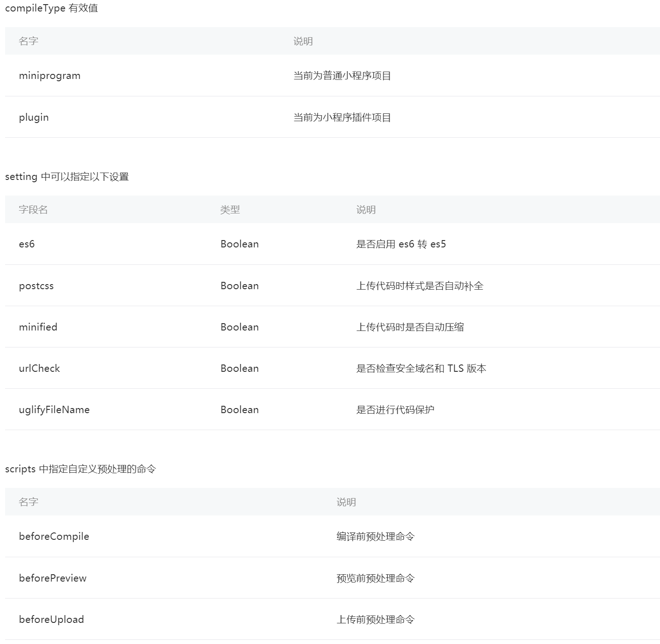The width and height of the screenshot is (660, 644).
Task: Click '编译前预处理命令' description
Action: 376,537
